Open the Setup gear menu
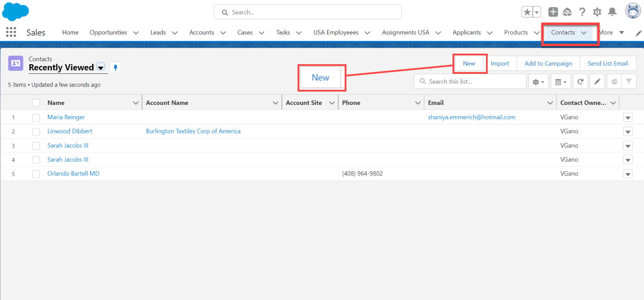This screenshot has height=300, width=644. (597, 12)
